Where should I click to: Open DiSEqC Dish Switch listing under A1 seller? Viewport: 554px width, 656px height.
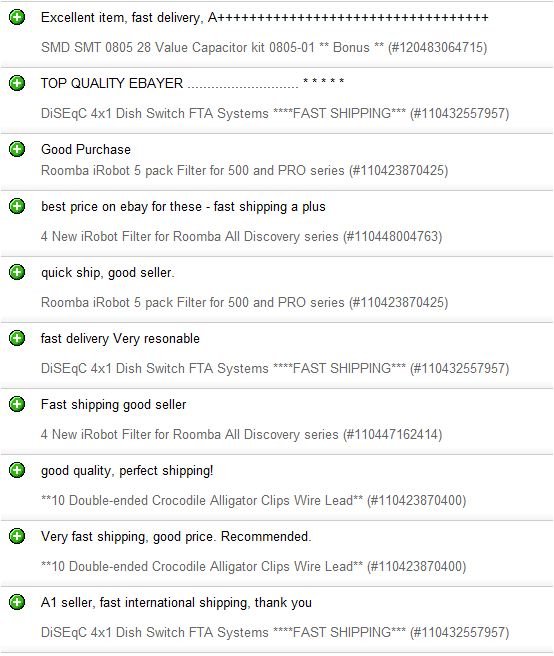point(275,632)
